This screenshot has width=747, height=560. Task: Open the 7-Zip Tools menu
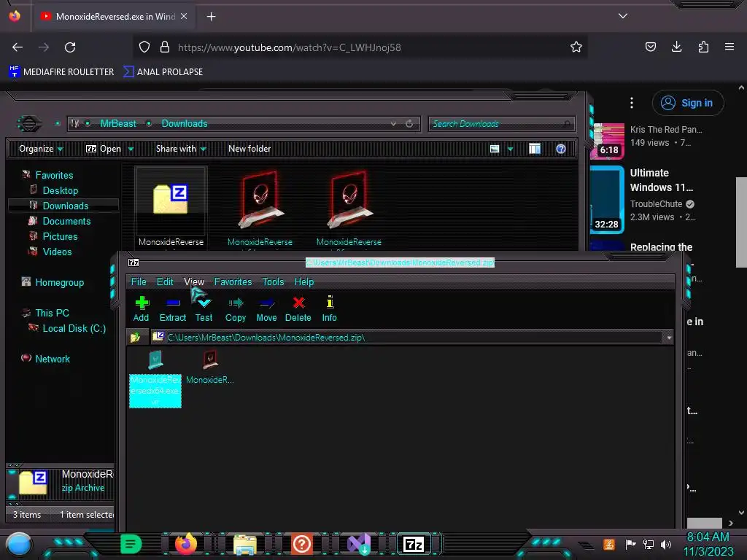tap(273, 281)
